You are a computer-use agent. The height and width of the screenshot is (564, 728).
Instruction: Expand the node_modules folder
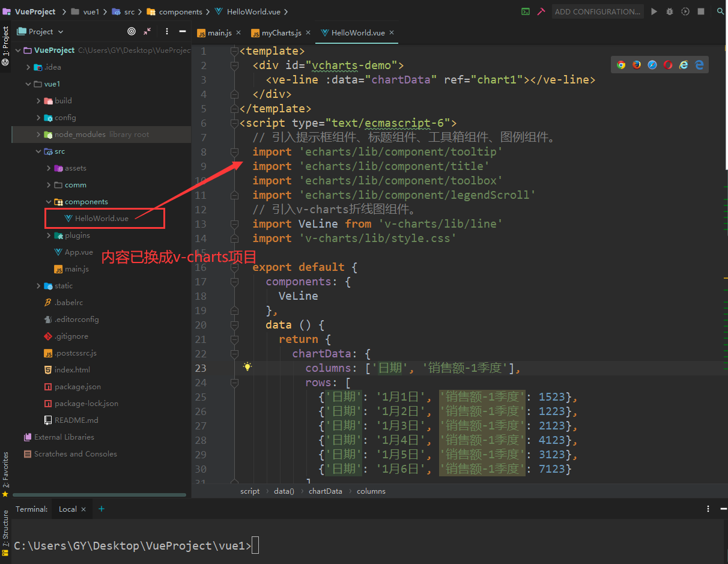[38, 135]
